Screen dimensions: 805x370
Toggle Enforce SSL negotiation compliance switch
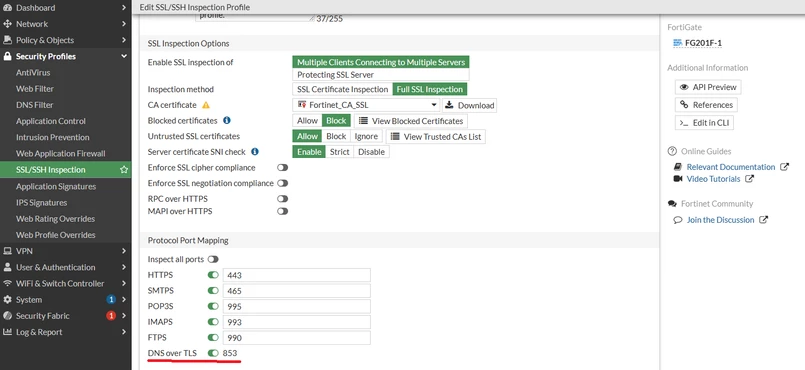click(282, 183)
